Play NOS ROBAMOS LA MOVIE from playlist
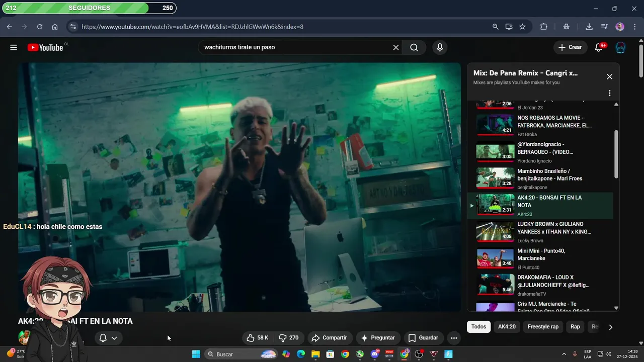644x362 pixels. click(x=540, y=125)
